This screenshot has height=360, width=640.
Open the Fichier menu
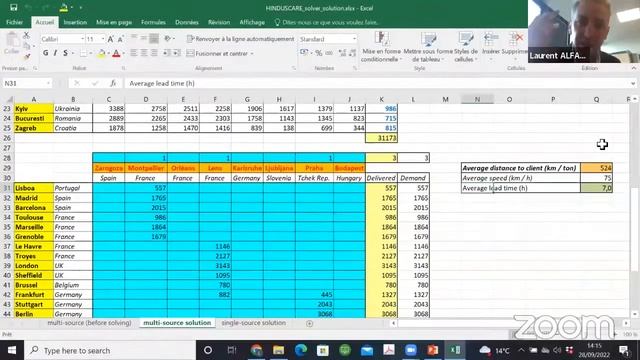[14, 22]
